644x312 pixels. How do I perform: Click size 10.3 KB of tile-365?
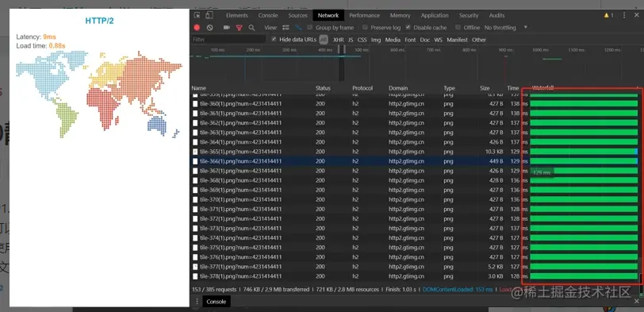(494, 152)
